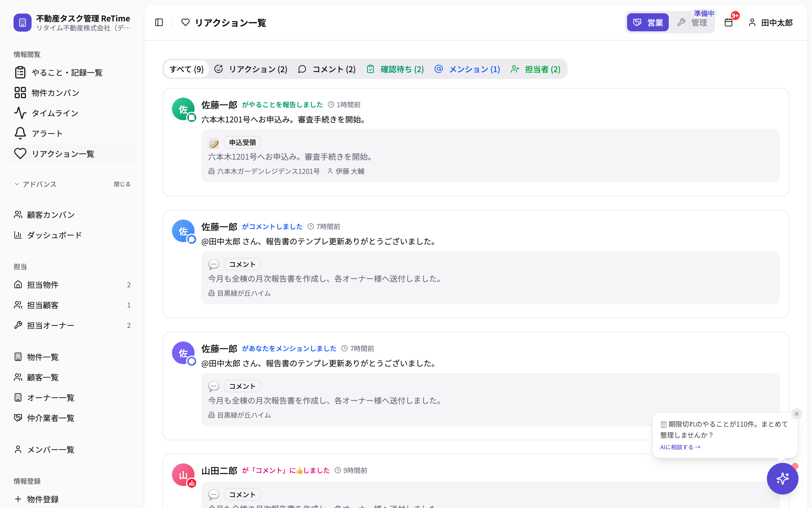Click the heart icon for リアクション一覧 in sidebar

20,154
